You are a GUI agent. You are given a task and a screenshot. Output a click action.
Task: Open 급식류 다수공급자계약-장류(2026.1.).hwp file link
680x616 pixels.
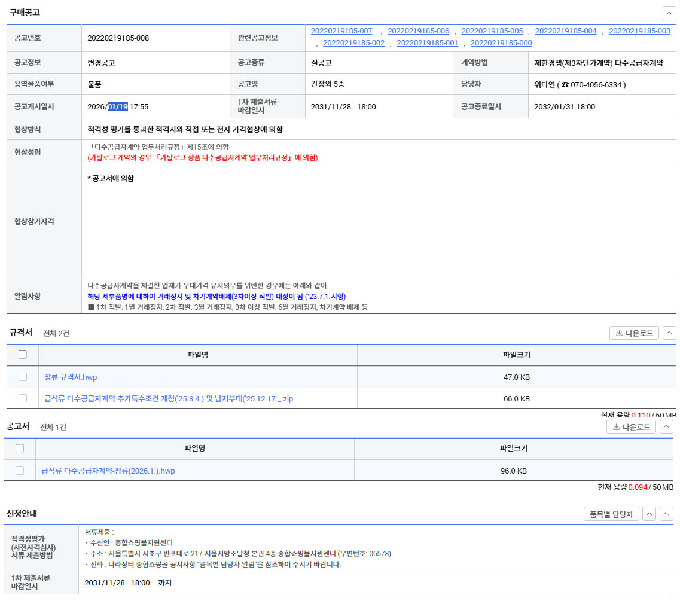108,471
